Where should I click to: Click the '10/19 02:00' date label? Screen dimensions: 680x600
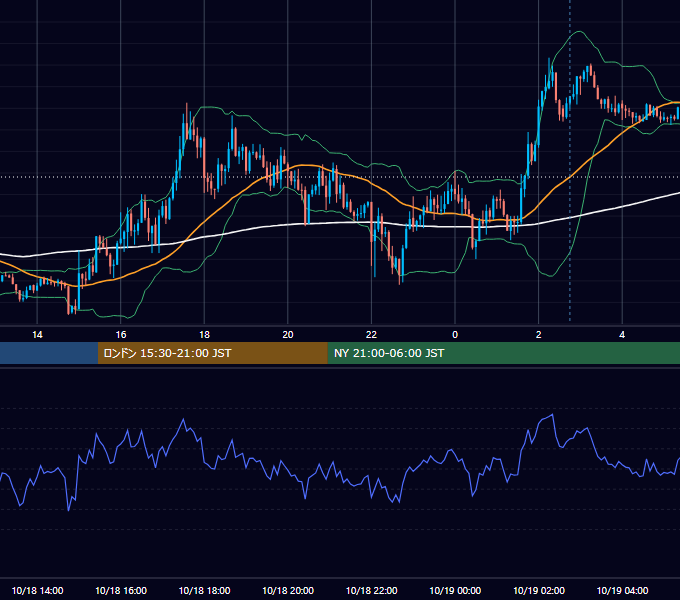pos(539,590)
